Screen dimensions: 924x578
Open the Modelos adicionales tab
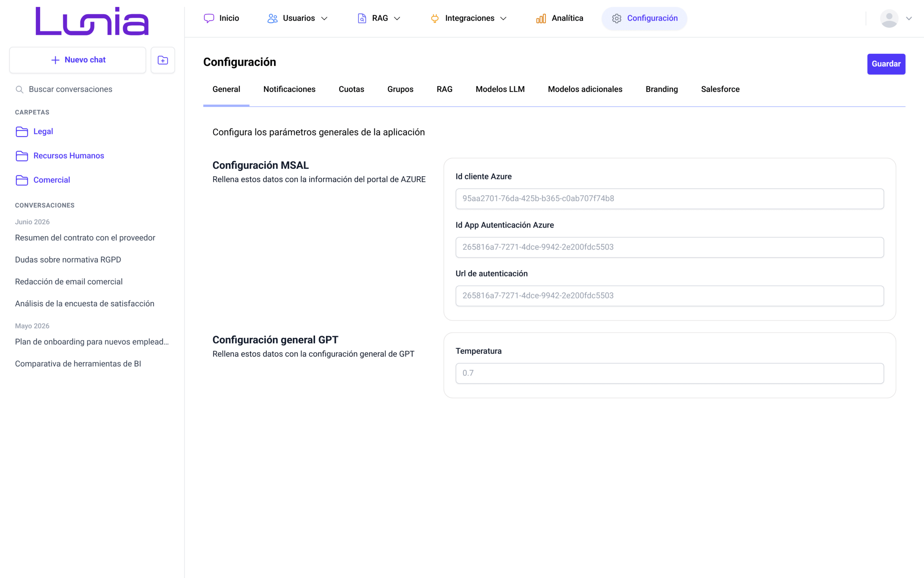click(x=585, y=90)
